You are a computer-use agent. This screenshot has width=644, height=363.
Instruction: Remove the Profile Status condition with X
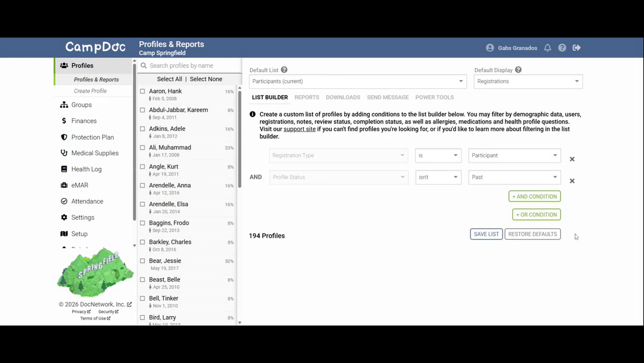(x=572, y=181)
